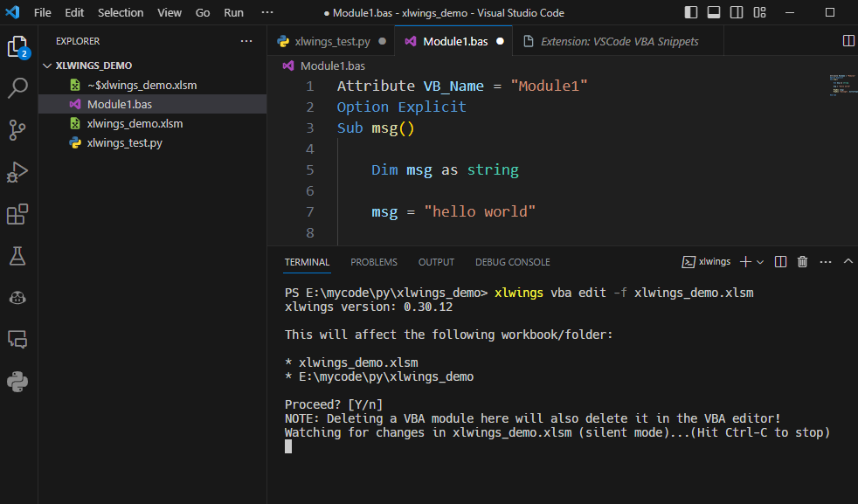Open the Source Control view

[17, 129]
